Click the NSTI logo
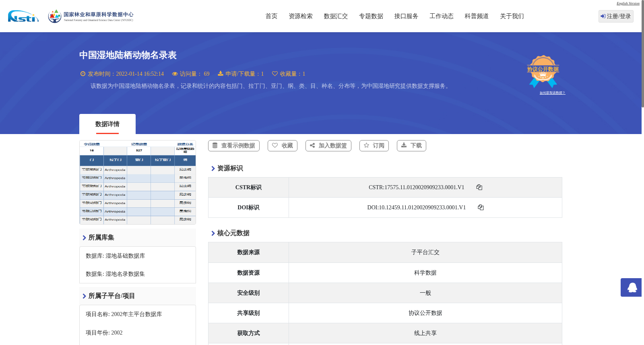Screen dimensions: 644x345 tap(23, 16)
